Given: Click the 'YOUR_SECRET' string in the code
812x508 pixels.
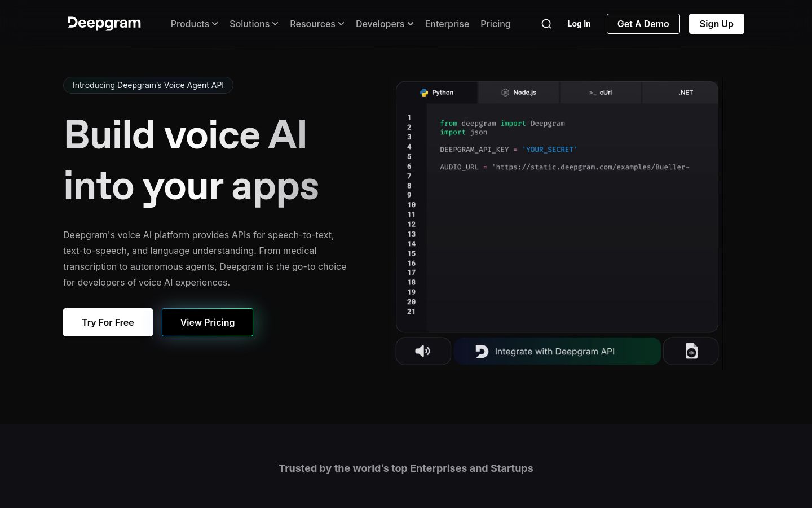Looking at the screenshot, I should pos(550,150).
